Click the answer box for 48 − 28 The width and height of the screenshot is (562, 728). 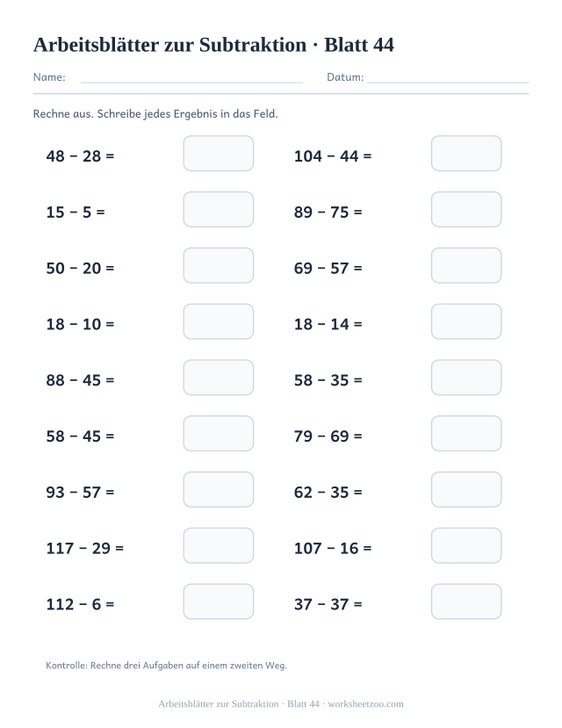(218, 153)
